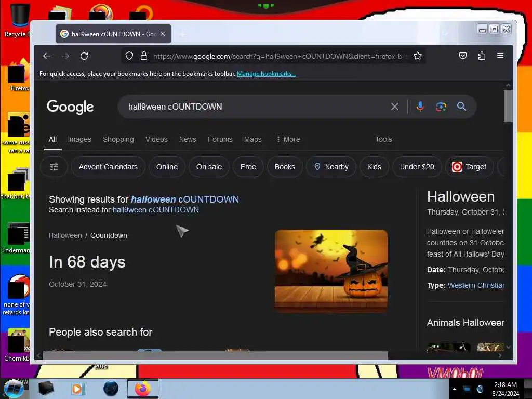
Task: Click the vertical page scrollbar thumb
Action: click(x=508, y=105)
